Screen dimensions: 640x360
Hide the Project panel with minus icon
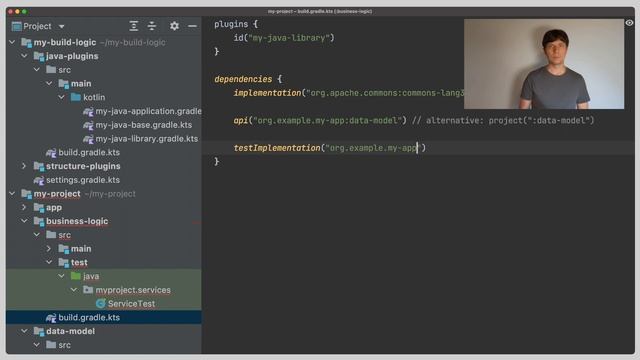[192, 26]
